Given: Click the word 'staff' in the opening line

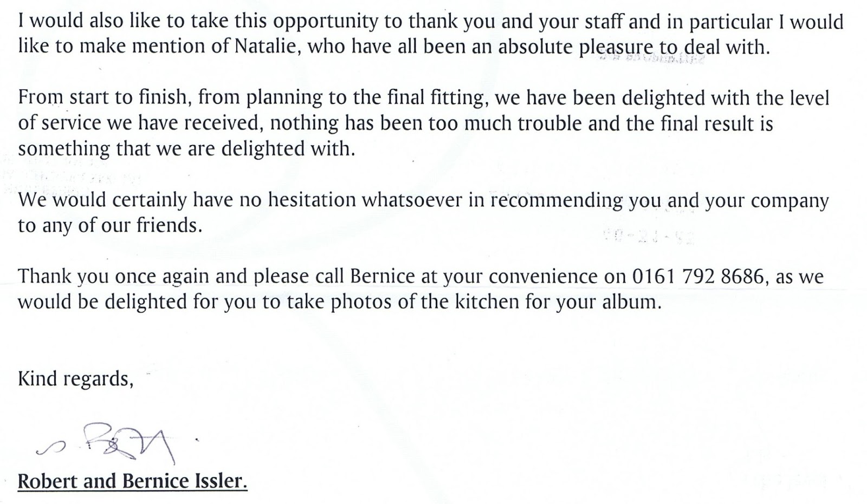Looking at the screenshot, I should (x=631, y=22).
